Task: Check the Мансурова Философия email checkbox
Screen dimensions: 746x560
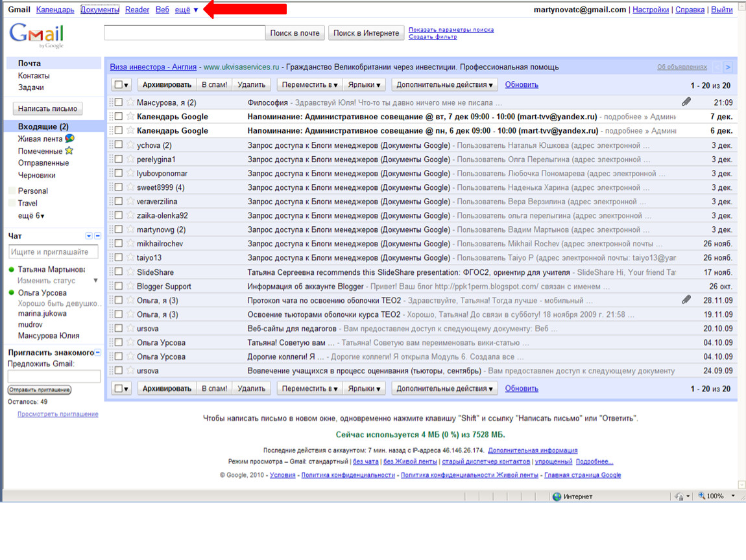Action: point(119,102)
